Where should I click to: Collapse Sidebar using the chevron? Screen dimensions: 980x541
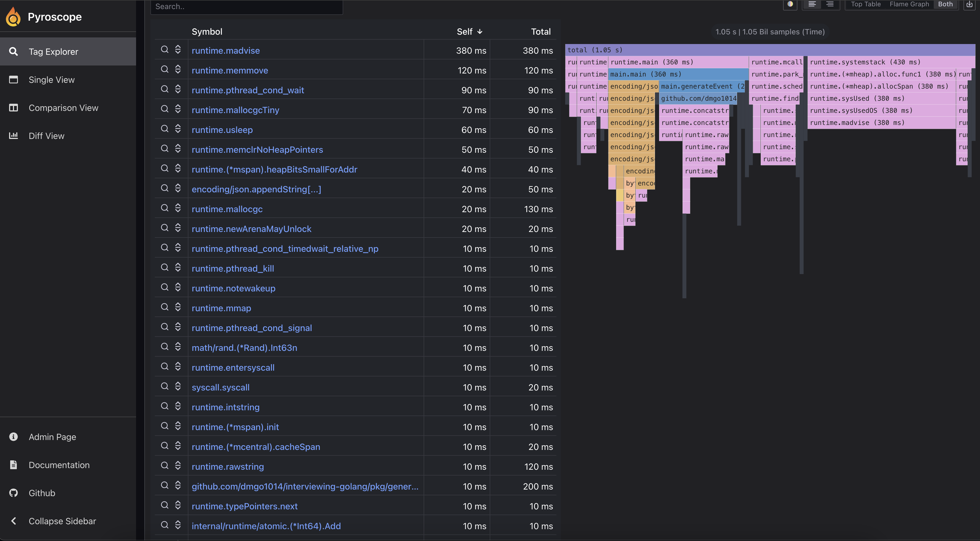[14, 521]
